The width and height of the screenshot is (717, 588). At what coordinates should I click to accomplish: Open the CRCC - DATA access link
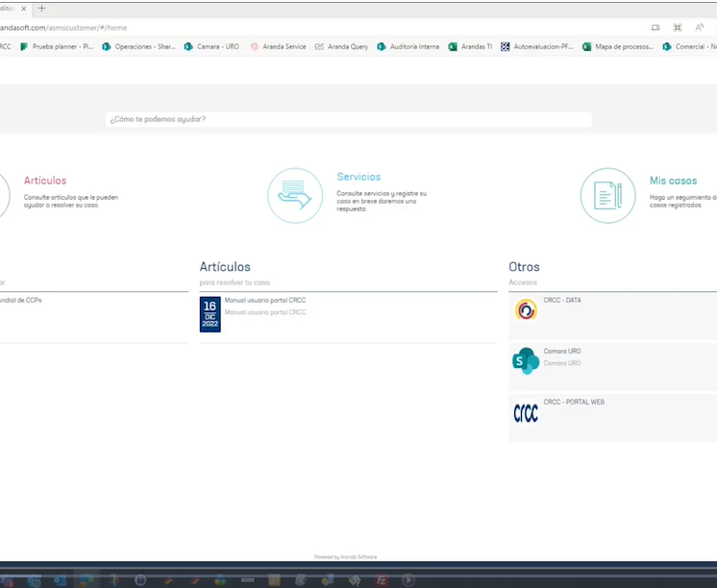[x=562, y=300]
